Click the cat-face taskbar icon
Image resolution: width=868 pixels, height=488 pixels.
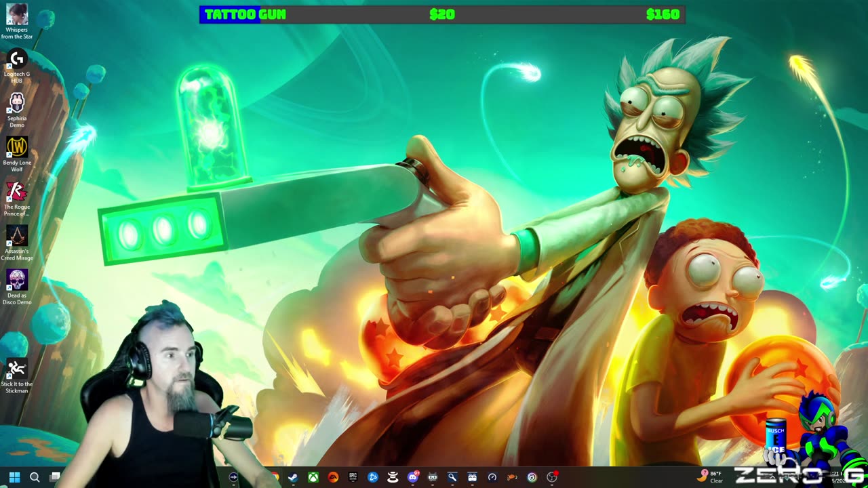tap(433, 477)
